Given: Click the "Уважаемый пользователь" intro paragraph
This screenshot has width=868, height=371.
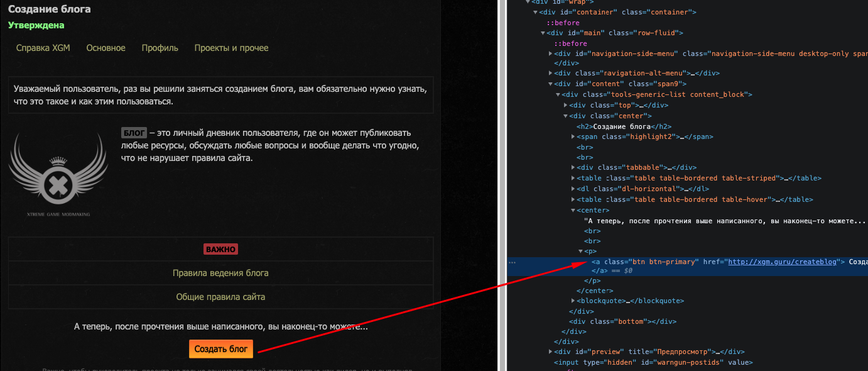Looking at the screenshot, I should (x=220, y=95).
